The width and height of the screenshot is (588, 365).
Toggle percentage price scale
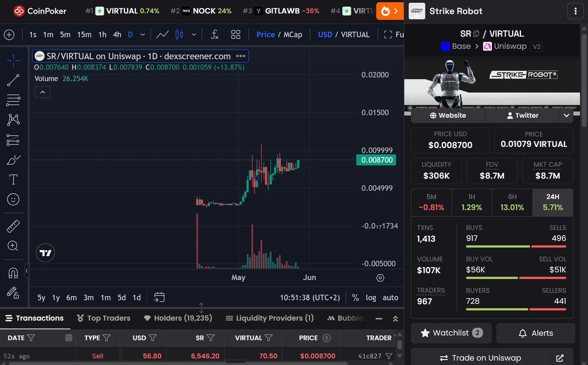point(355,298)
